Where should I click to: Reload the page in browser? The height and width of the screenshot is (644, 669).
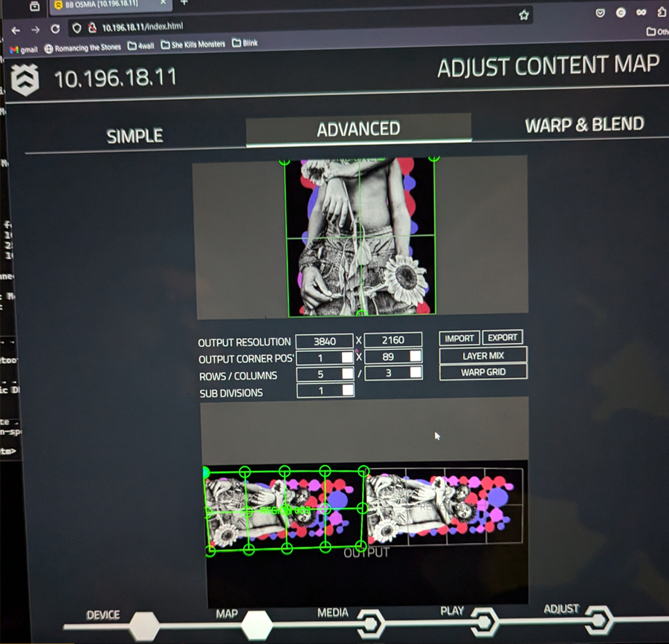(55, 28)
